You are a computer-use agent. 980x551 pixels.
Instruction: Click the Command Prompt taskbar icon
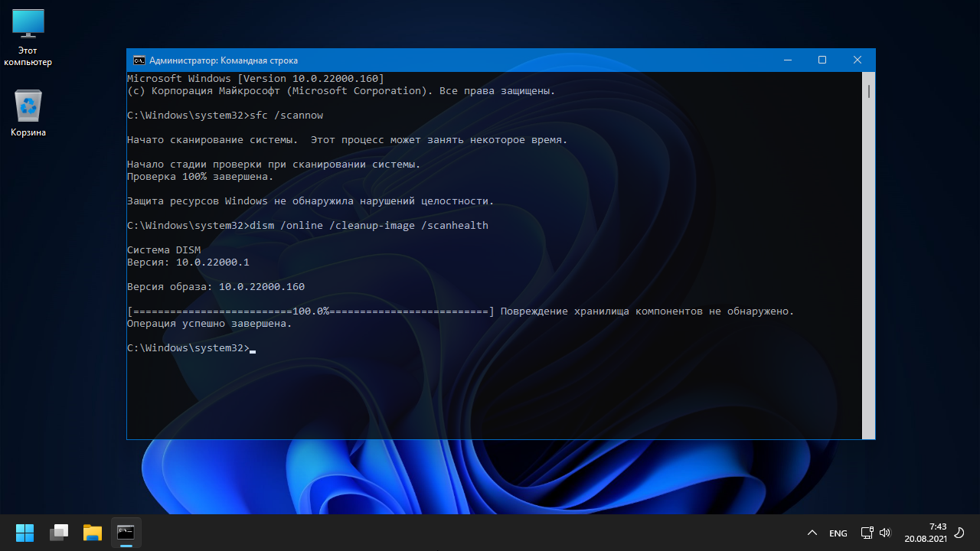pyautogui.click(x=126, y=533)
